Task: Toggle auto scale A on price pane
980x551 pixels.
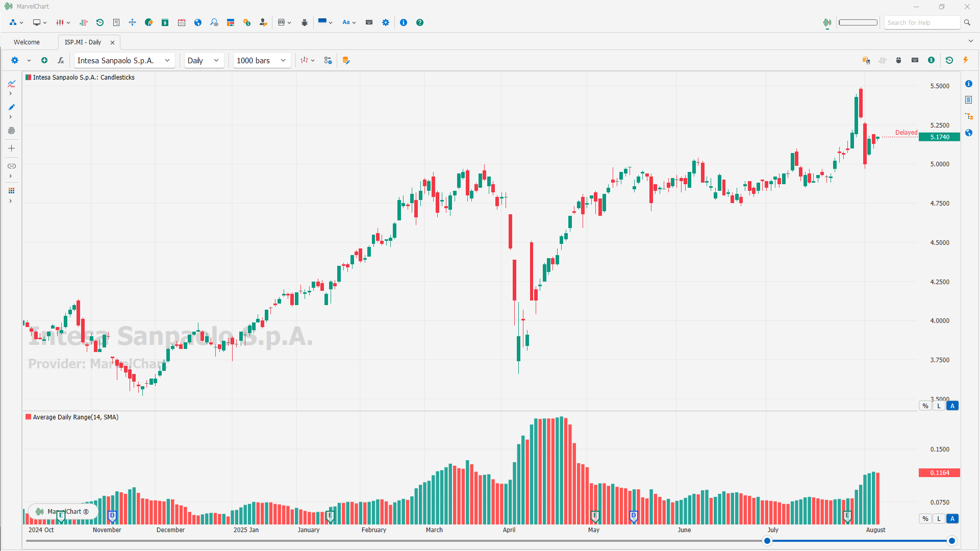Action: tap(952, 406)
